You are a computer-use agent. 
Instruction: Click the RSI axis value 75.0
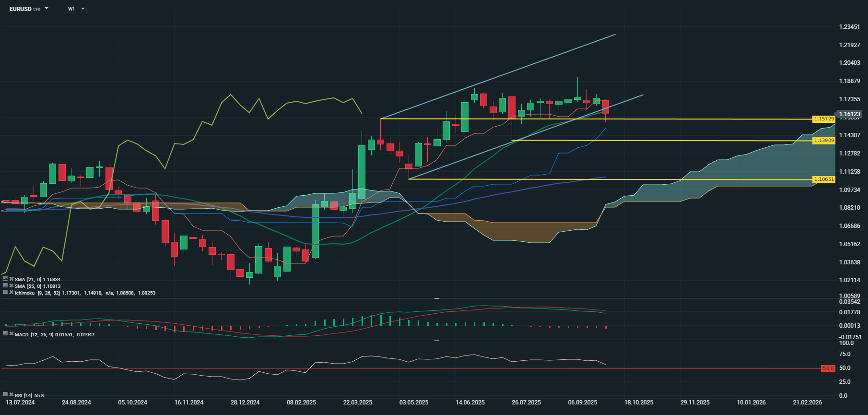[845, 354]
